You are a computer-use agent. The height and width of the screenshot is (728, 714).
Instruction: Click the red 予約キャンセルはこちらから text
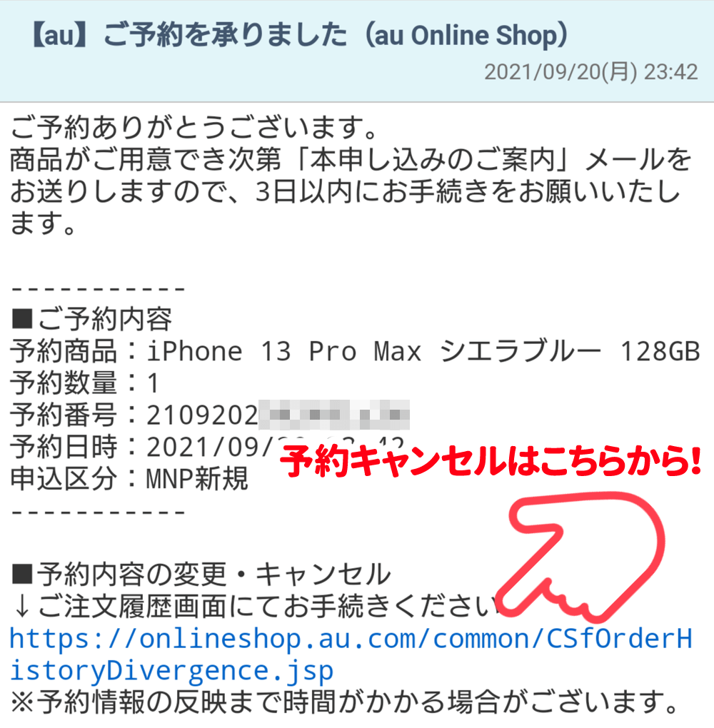[x=490, y=462]
